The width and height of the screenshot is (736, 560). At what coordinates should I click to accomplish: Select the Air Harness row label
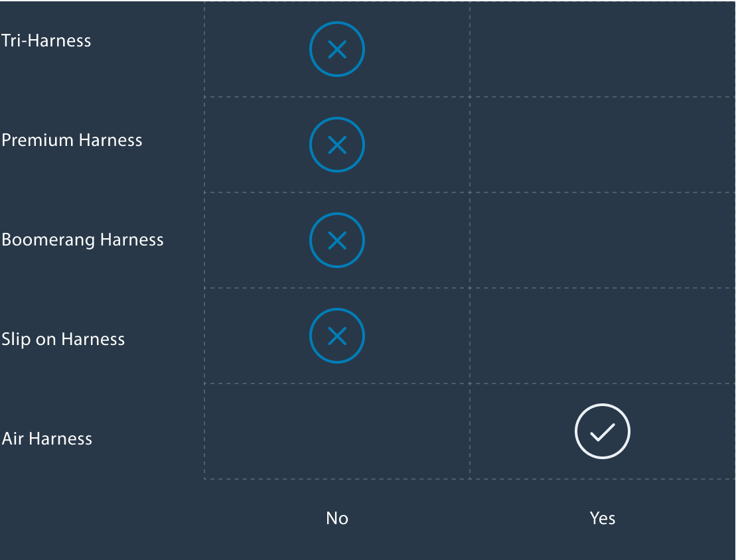(x=47, y=439)
